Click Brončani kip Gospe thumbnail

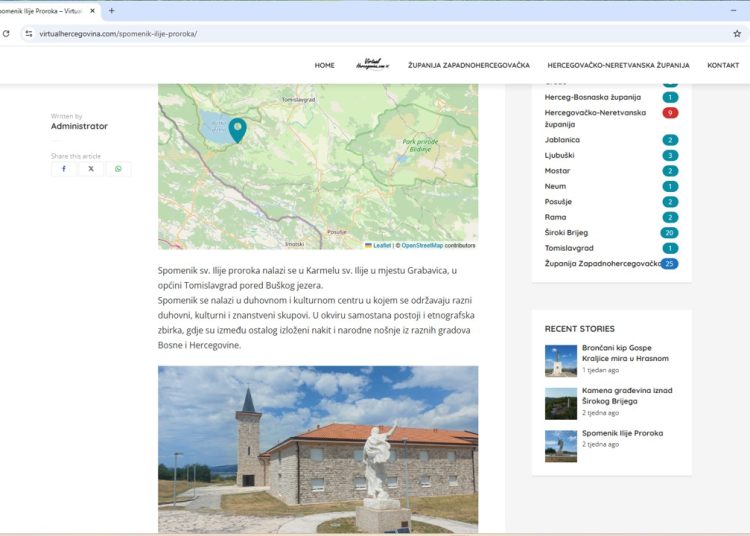point(561,361)
